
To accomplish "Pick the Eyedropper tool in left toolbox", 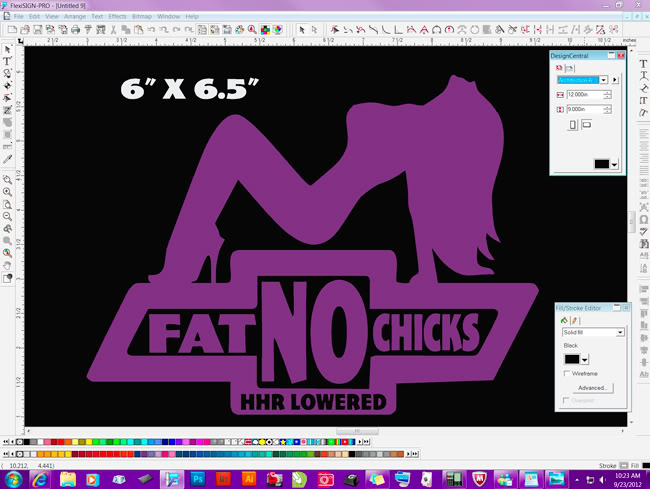I will coord(7,160).
